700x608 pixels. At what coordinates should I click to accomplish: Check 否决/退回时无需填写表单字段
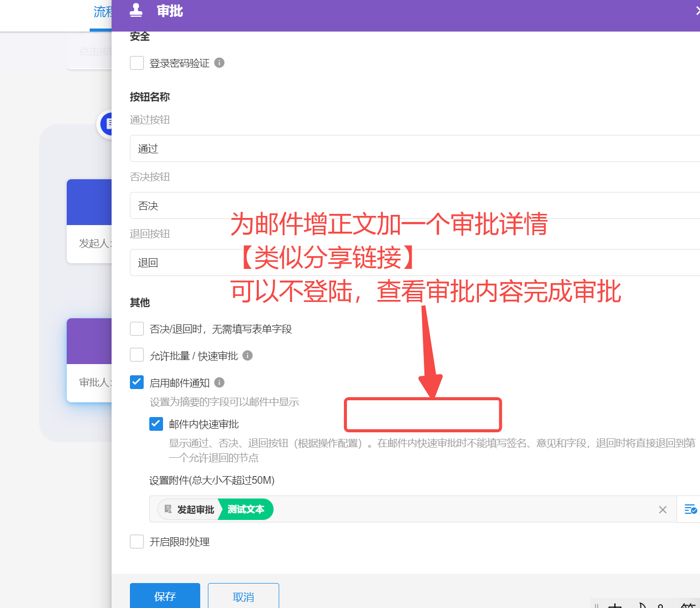(x=137, y=328)
